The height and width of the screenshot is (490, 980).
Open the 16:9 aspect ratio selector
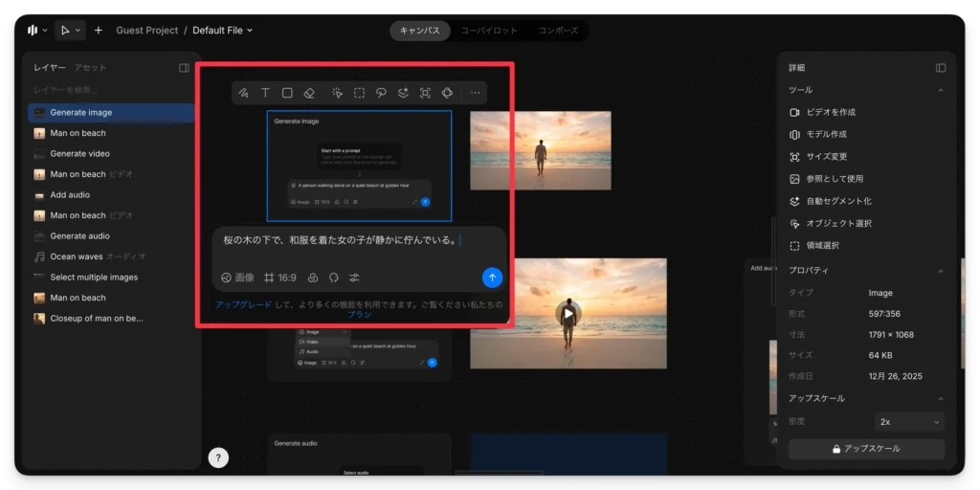[x=280, y=278]
